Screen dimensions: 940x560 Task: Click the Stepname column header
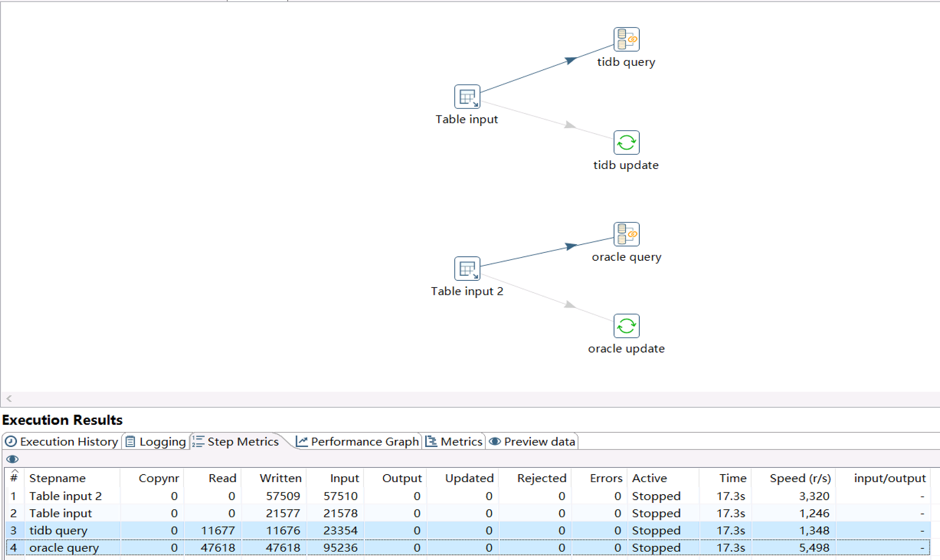click(58, 478)
